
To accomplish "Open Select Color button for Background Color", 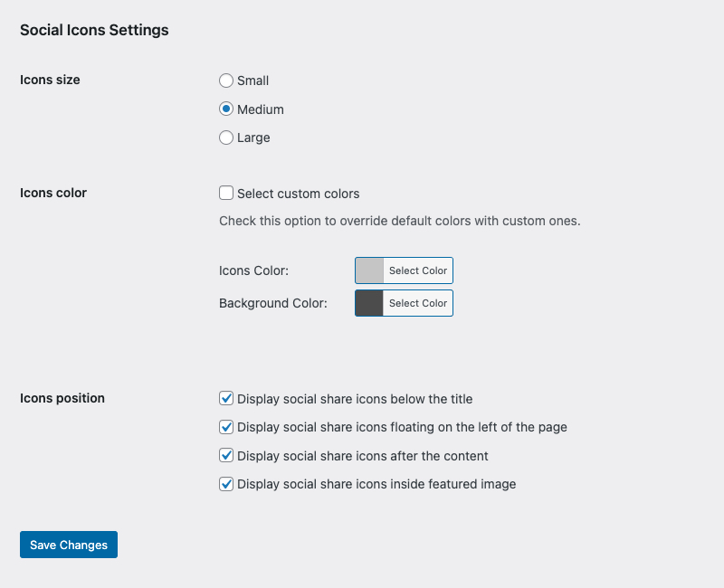I will pos(417,303).
